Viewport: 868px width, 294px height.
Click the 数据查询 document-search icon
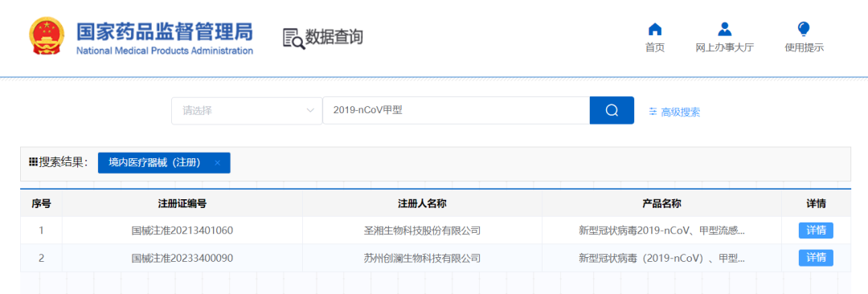click(x=293, y=38)
